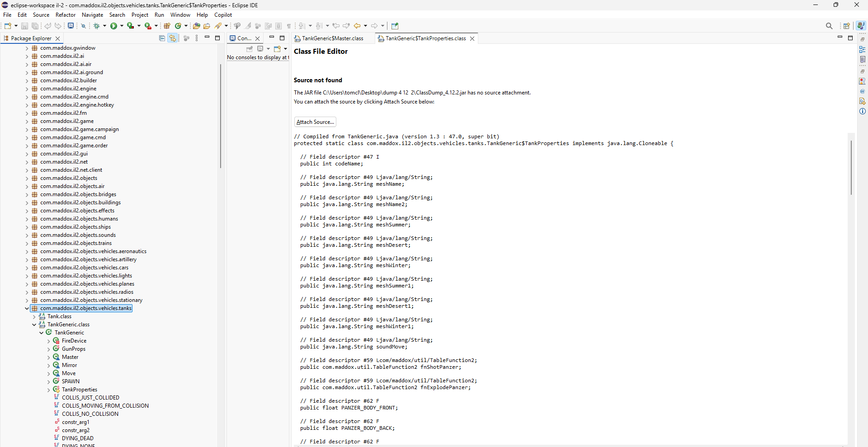The height and width of the screenshot is (447, 868).
Task: Click the Search flashlight icon
Action: [x=218, y=26]
